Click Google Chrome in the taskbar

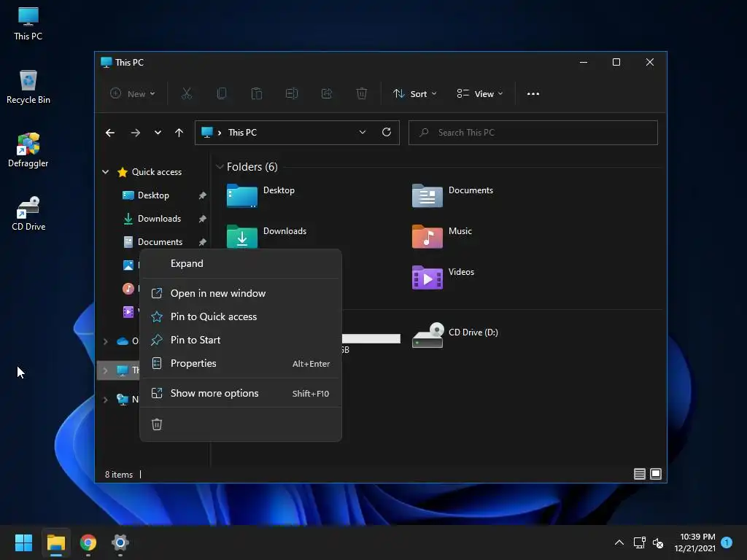88,542
